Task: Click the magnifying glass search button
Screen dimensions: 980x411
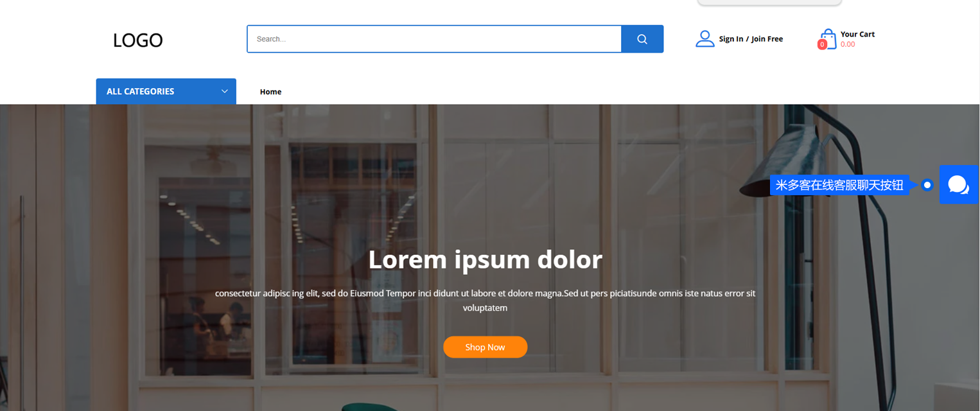Action: 642,39
